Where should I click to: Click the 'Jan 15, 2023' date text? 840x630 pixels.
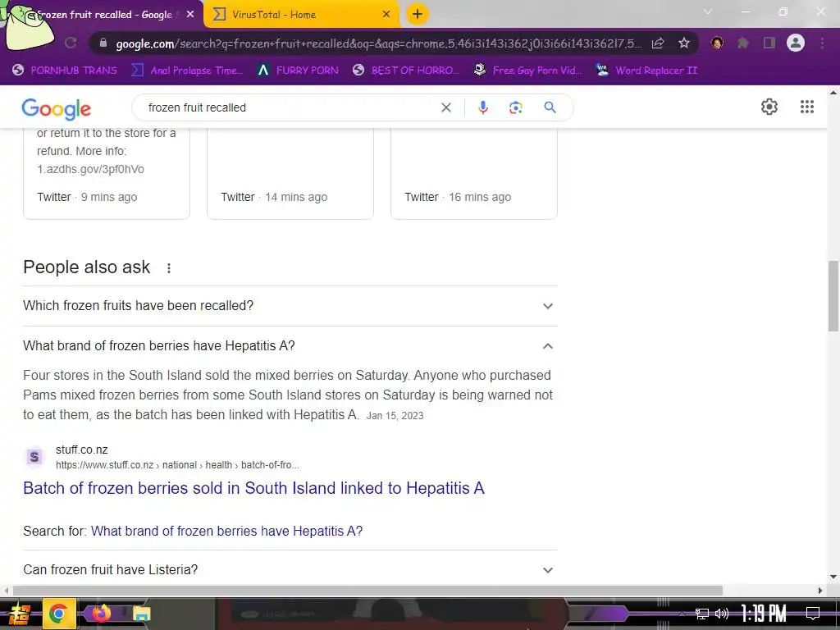pyautogui.click(x=395, y=416)
